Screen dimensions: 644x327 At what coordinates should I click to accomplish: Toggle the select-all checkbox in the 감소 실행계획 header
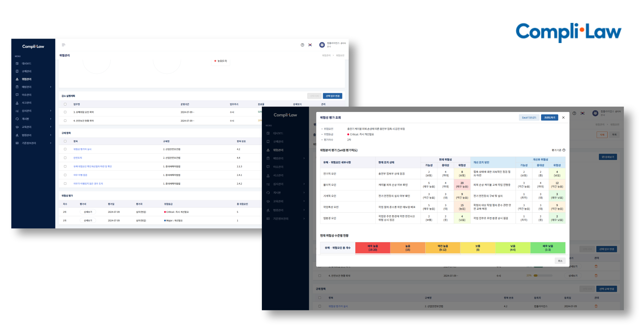(x=65, y=104)
